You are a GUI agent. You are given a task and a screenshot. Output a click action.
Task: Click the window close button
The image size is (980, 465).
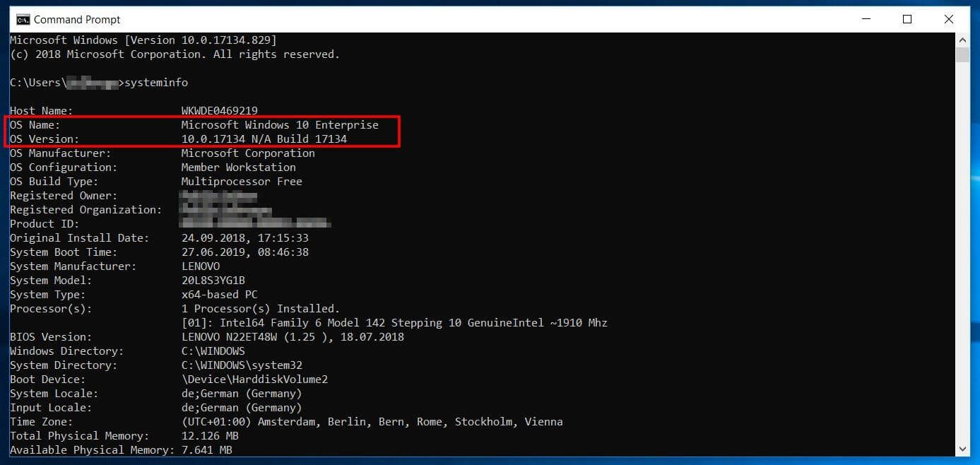click(949, 19)
